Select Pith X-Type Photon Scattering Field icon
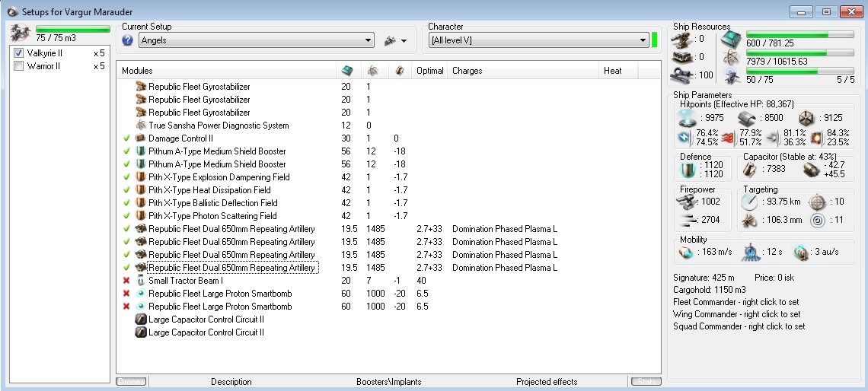This screenshot has height=391, width=868. pos(141,216)
